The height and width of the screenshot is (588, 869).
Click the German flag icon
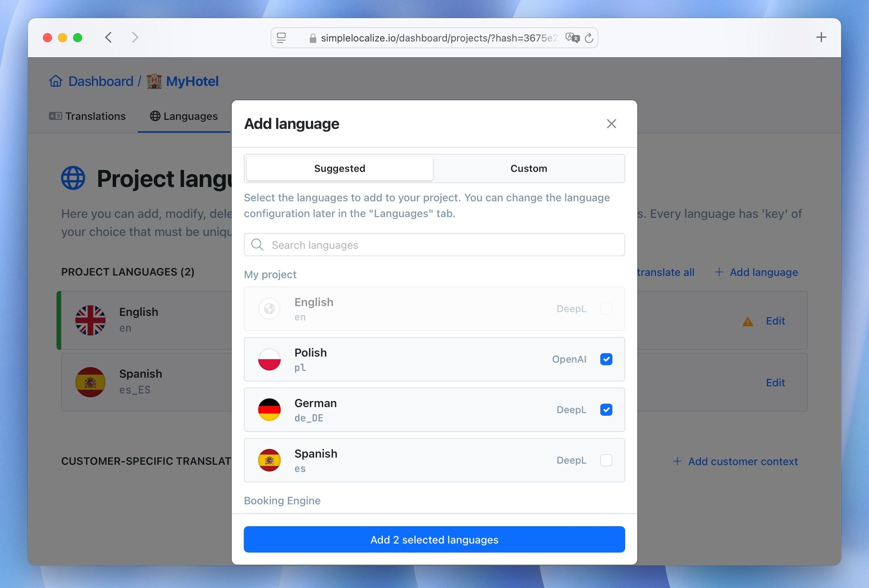(x=269, y=410)
